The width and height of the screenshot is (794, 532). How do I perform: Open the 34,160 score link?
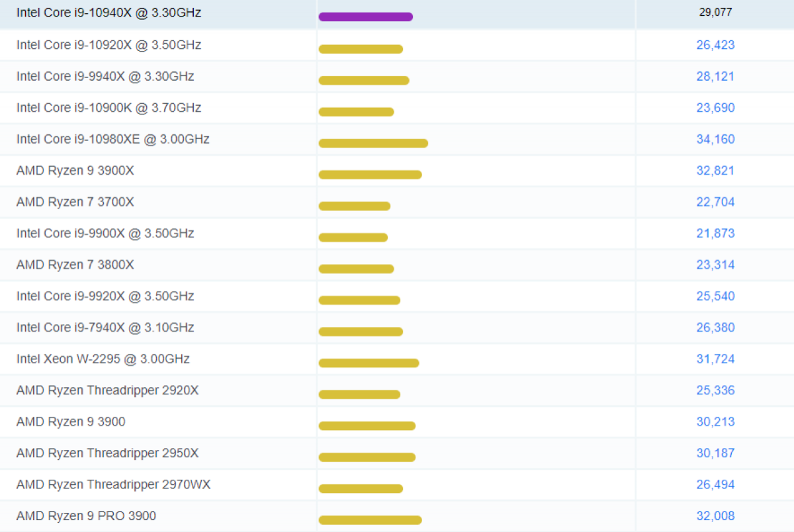tap(715, 139)
